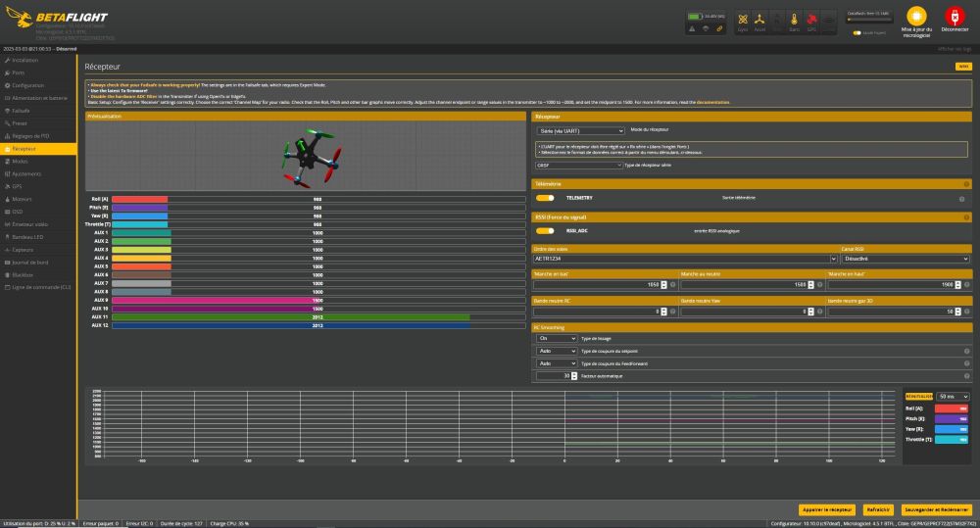Image resolution: width=980 pixels, height=528 pixels.
Task: Click the Sauvegarder et Redémarrer button
Action: [x=937, y=510]
